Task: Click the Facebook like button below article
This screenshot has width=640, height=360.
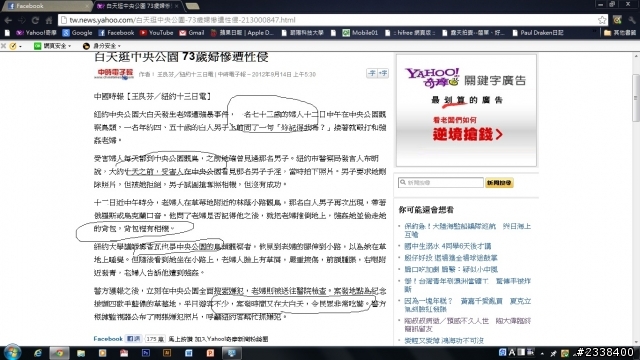Action: click(133, 339)
